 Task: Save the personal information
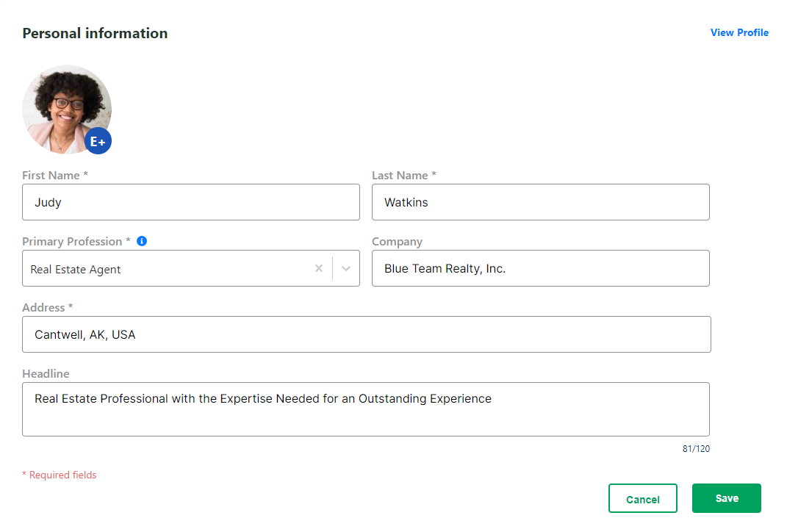[x=726, y=498]
